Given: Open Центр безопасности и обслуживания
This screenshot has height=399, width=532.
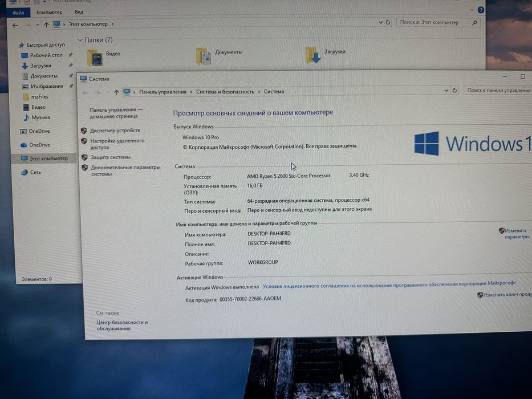Looking at the screenshot, I should click(x=122, y=325).
